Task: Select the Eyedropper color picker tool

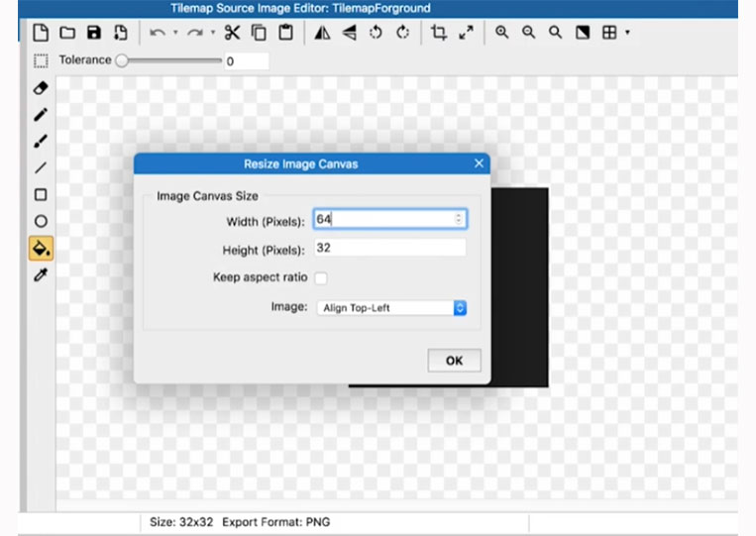Action: [x=41, y=274]
